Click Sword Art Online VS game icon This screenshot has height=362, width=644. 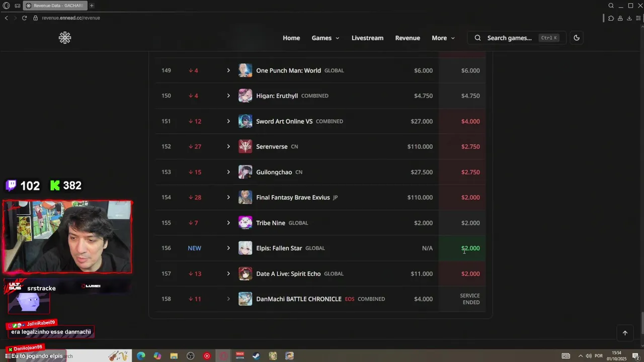pos(245,121)
